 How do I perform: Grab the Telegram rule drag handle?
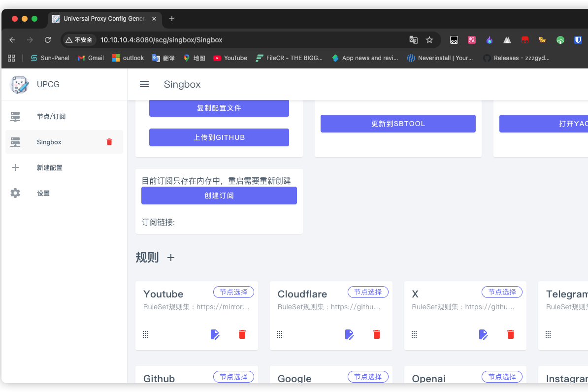[548, 334]
